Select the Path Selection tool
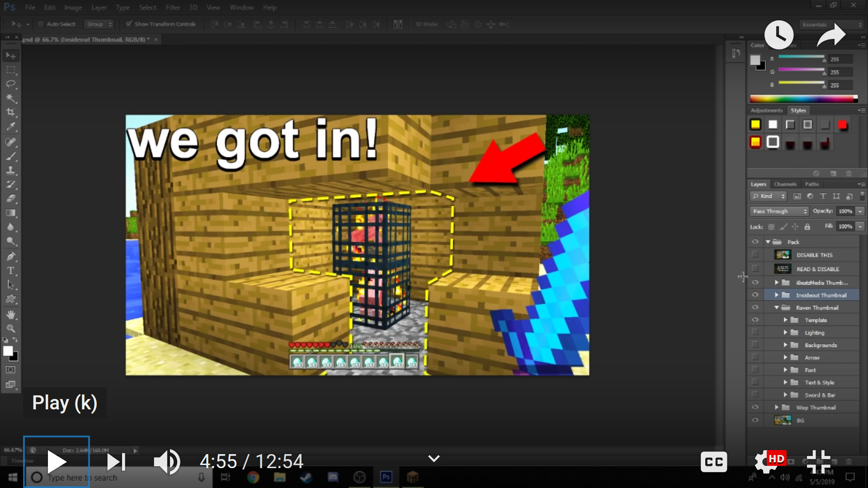Screen dimensions: 868x488 11,285
